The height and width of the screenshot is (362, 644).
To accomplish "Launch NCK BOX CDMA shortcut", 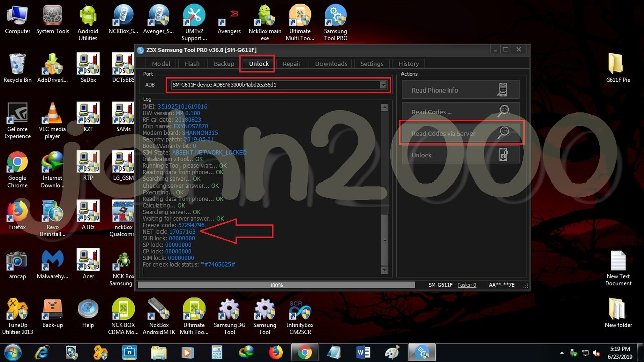I will click(123, 316).
